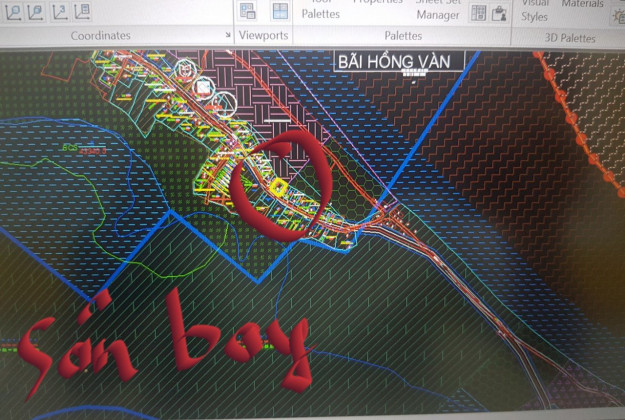Click the icon right of Materials
This screenshot has height=420, width=625.
[x=618, y=12]
